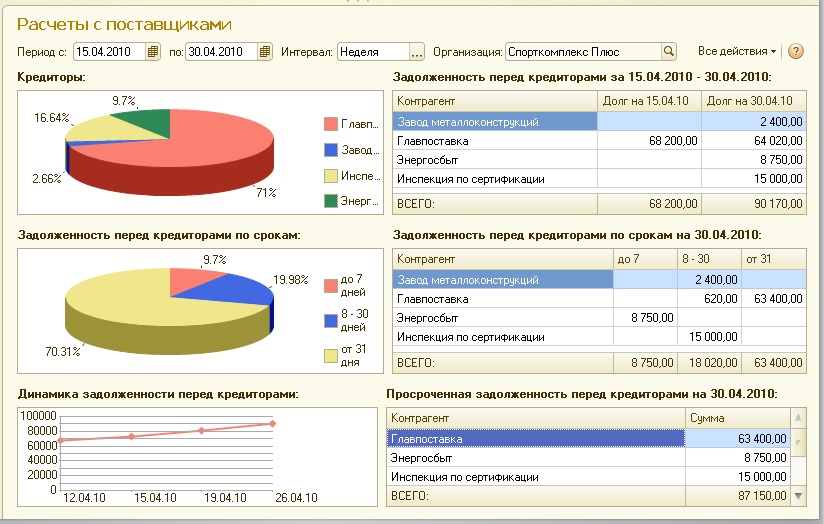Select Завод металлоконструкций row in first table
The height and width of the screenshot is (524, 824).
pos(599,122)
